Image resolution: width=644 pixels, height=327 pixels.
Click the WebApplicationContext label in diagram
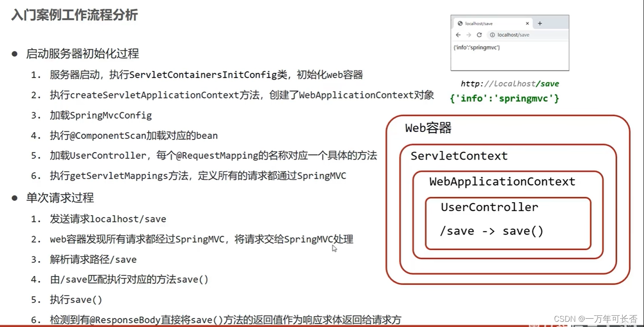[x=502, y=181]
